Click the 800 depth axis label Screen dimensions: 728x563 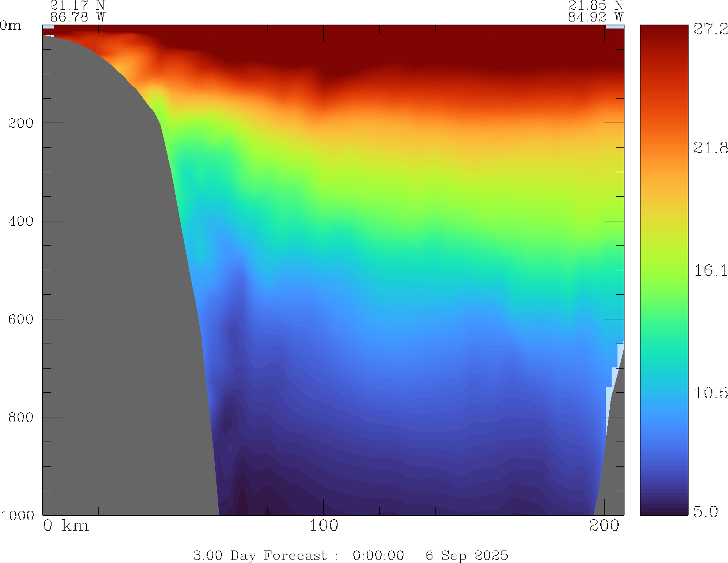pos(21,417)
